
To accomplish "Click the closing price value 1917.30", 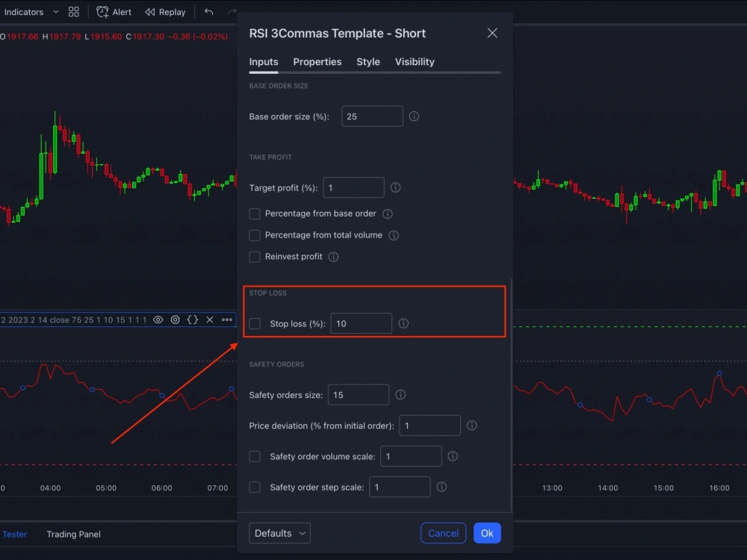I will pos(148,37).
